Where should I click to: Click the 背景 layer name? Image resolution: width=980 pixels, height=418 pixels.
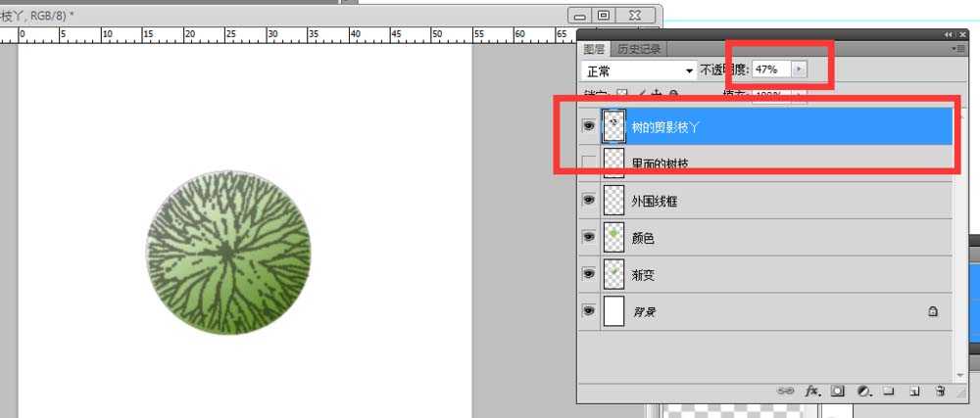point(644,311)
